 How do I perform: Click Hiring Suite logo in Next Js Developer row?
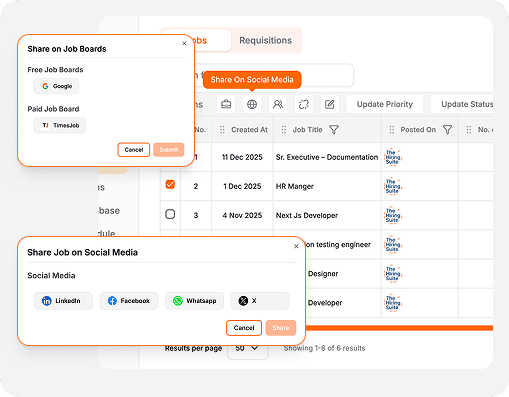click(393, 215)
